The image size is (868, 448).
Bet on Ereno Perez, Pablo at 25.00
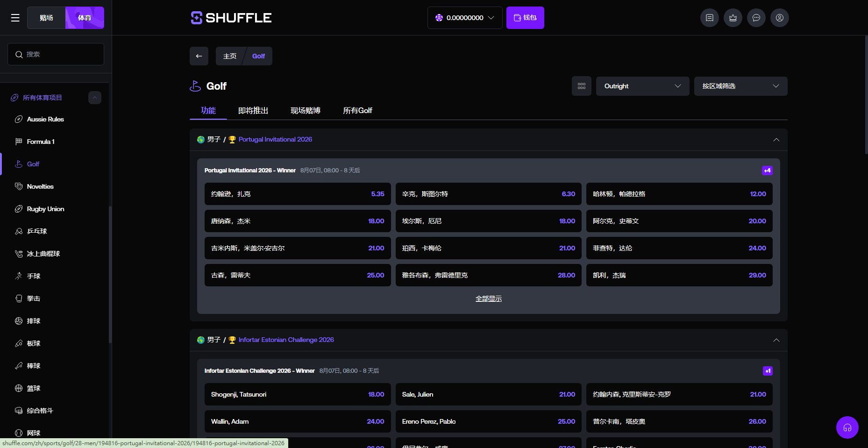pos(489,421)
